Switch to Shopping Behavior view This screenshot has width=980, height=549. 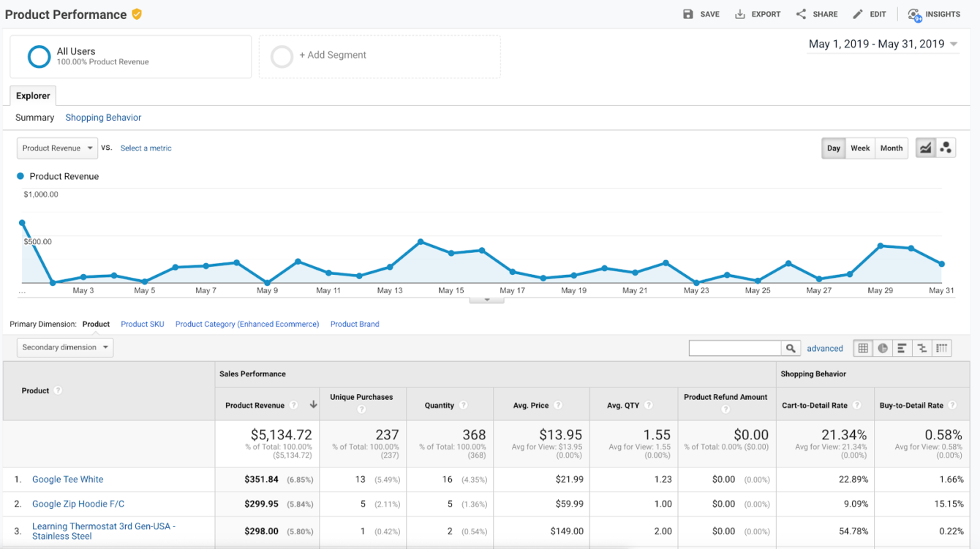coord(103,118)
